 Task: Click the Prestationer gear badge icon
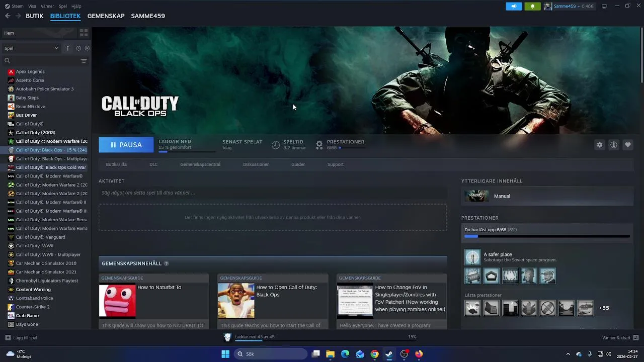point(319,145)
